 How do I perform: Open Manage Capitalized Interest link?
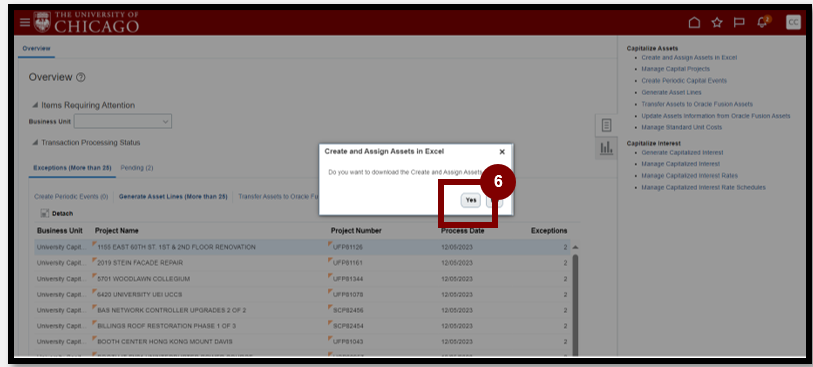[x=681, y=164]
